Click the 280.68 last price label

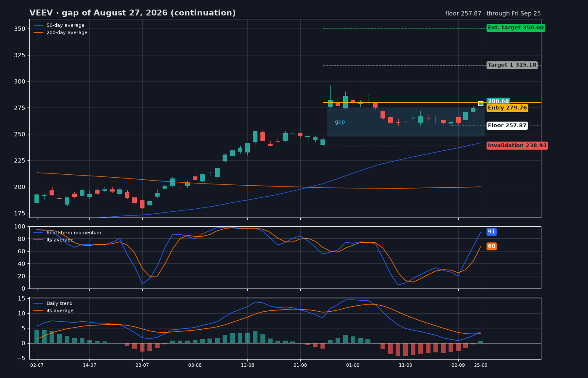click(x=499, y=101)
